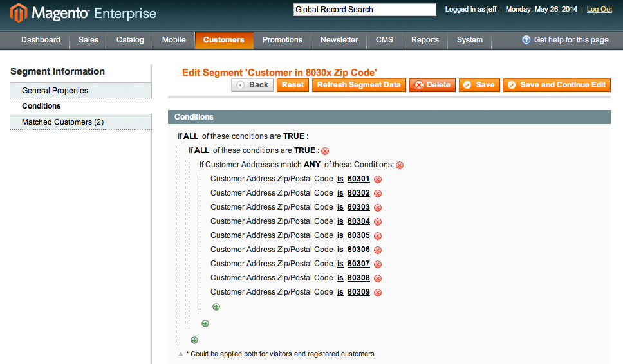Click the Reset button
The image size is (623, 364).
point(293,85)
